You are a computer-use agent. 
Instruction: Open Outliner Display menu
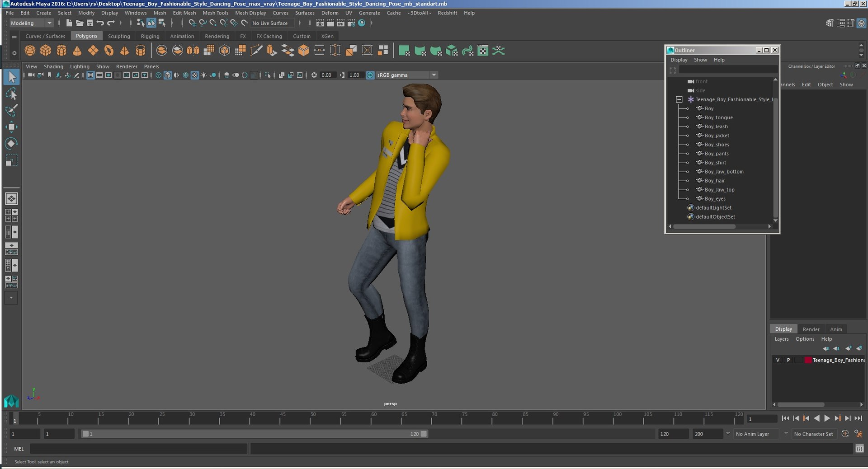[679, 60]
